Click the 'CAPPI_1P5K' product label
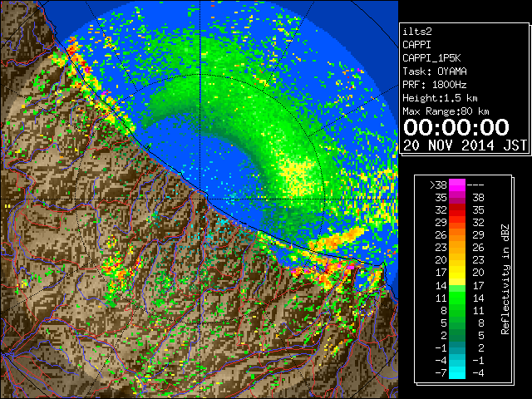 click(431, 58)
